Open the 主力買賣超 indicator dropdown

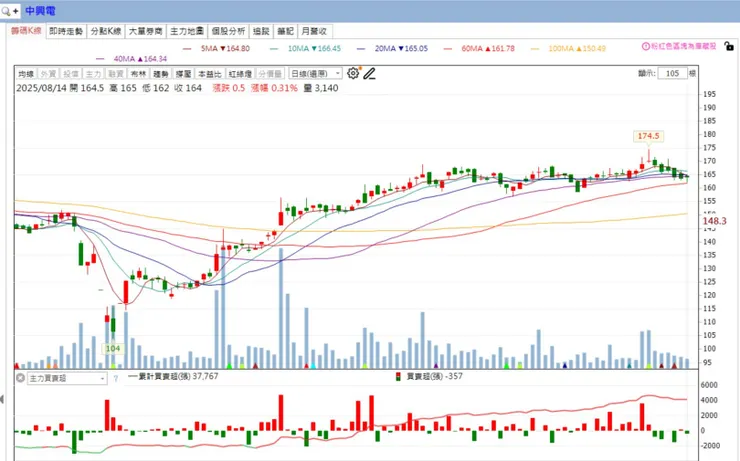click(x=67, y=378)
